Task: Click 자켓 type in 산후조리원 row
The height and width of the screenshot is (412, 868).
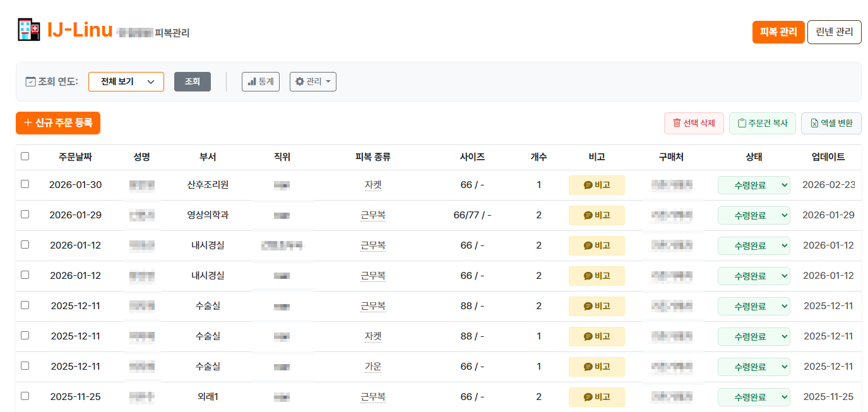Action: click(373, 185)
